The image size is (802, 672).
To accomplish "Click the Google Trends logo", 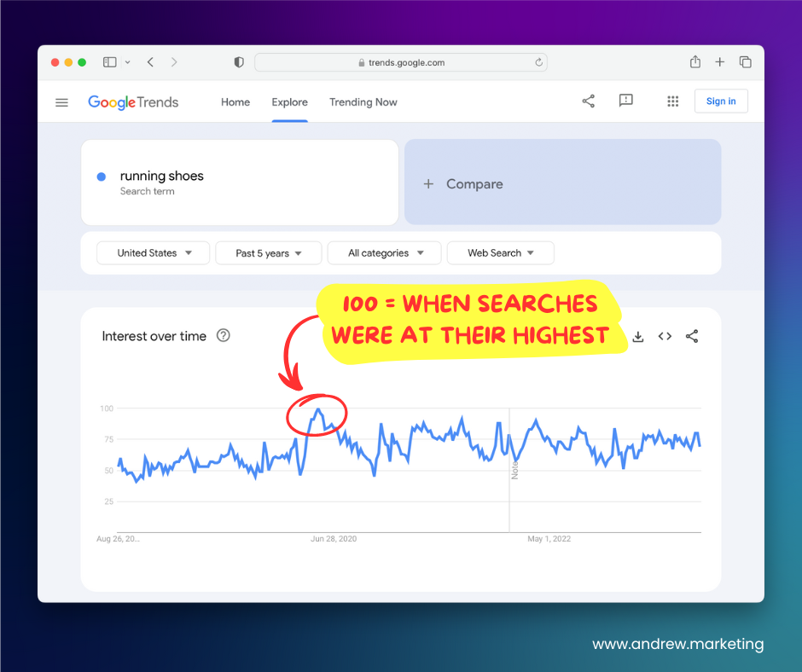I will coord(133,101).
